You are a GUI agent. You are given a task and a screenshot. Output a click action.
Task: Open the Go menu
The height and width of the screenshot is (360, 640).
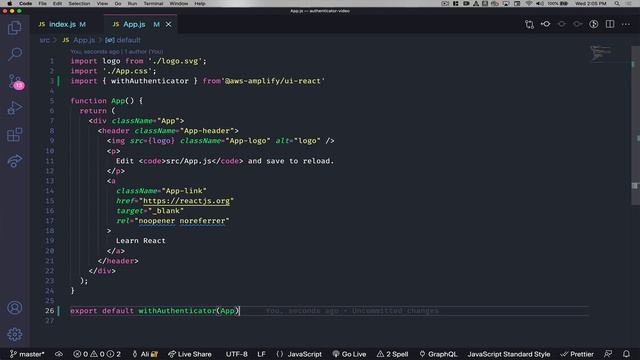(118, 3)
